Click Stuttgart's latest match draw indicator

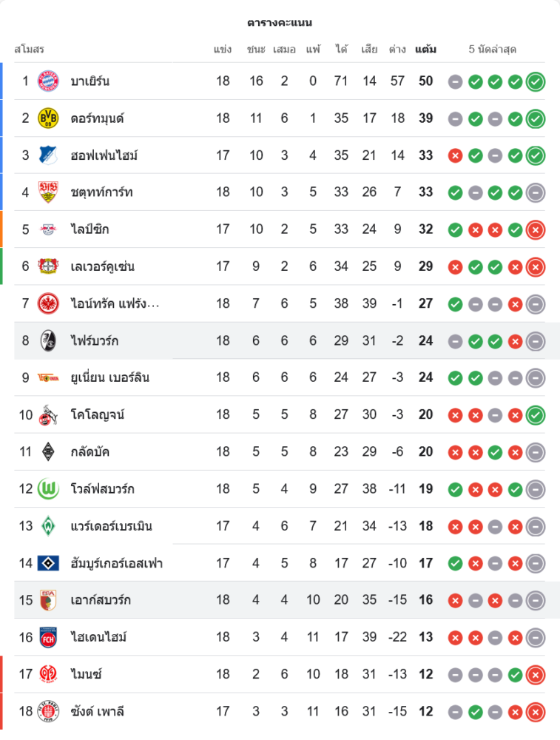pos(536,192)
